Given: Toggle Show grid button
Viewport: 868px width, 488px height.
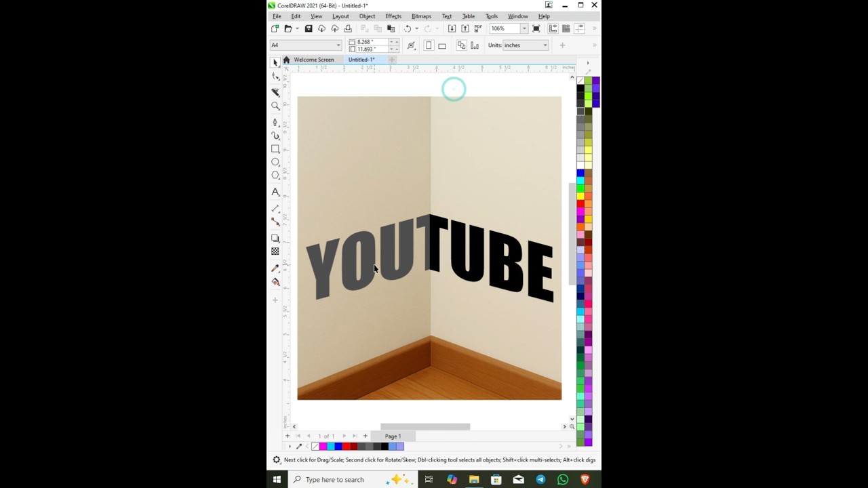Looking at the screenshot, I should point(566,28).
